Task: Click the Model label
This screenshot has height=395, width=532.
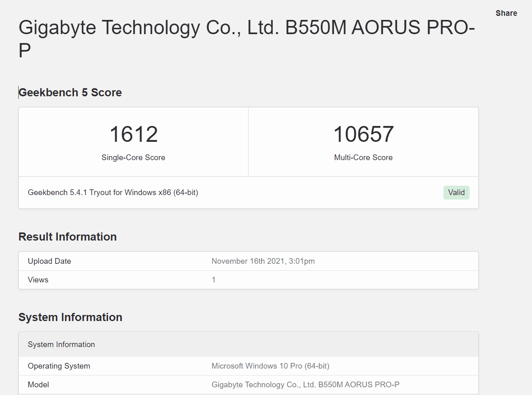Action: (39, 385)
